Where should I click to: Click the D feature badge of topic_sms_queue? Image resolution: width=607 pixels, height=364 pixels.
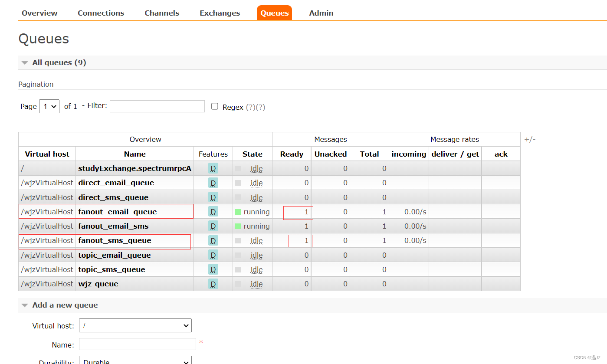(x=213, y=269)
